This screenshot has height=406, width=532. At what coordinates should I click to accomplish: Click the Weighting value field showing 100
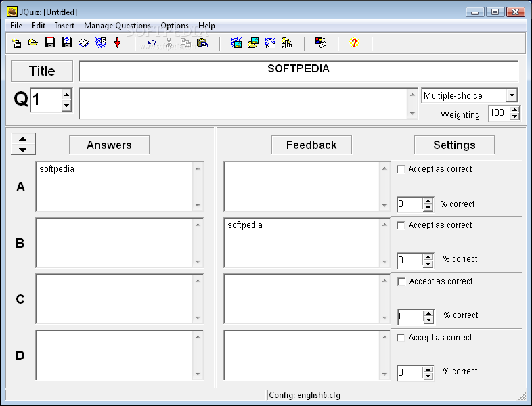500,113
